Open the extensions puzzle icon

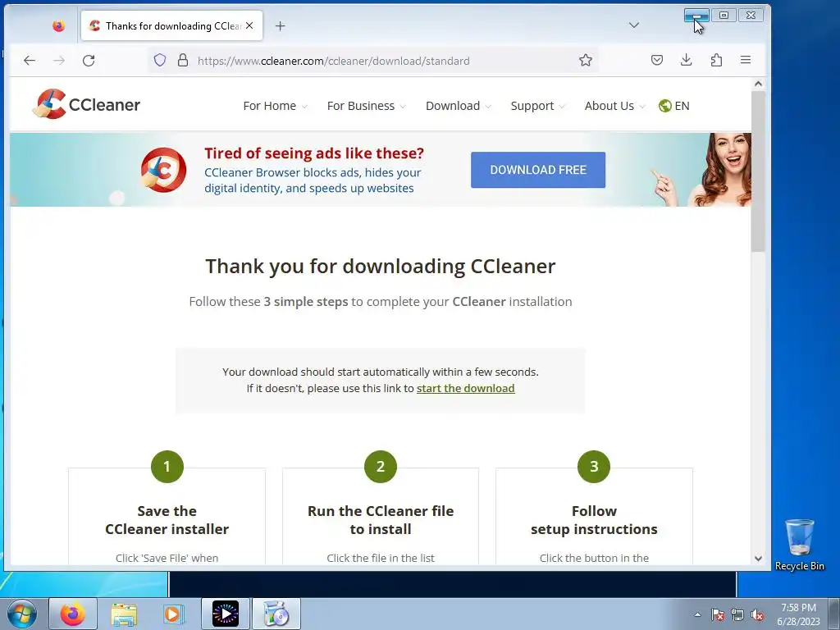(x=716, y=60)
